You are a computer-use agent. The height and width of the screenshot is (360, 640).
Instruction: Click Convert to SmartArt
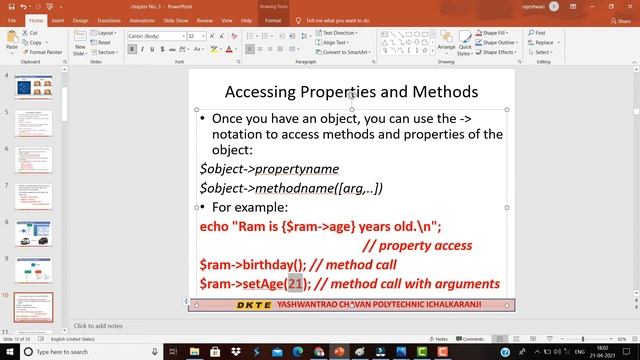[343, 52]
